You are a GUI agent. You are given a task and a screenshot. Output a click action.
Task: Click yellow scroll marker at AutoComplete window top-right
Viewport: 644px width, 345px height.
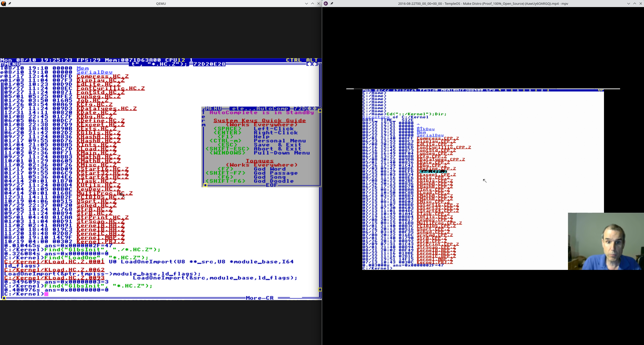pyautogui.click(x=320, y=111)
